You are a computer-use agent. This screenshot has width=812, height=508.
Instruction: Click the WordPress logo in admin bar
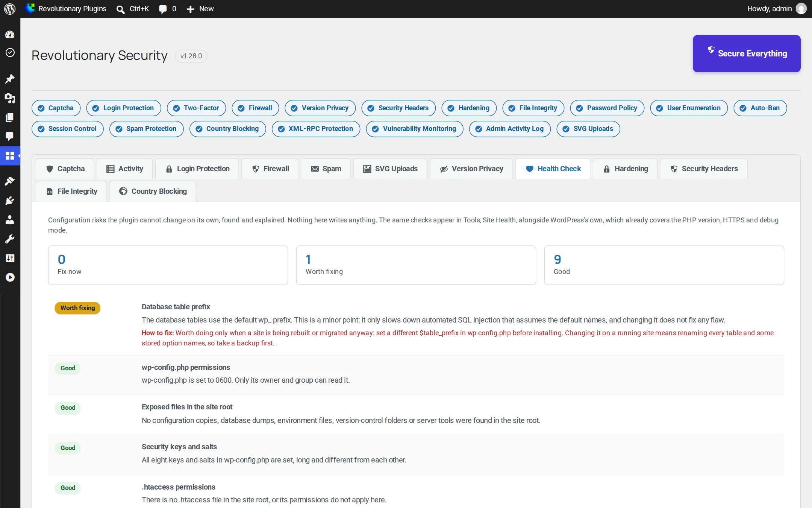pos(10,9)
